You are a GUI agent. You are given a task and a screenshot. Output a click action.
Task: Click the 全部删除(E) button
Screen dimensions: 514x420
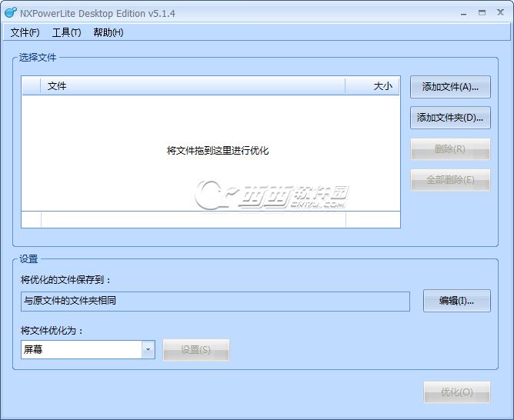point(450,179)
